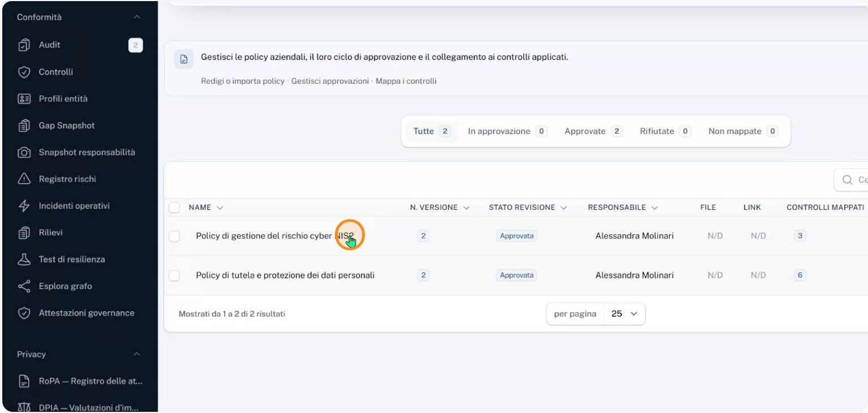Click the Mostrati da 1 a 2 results text
The width and height of the screenshot is (868, 413).
click(x=232, y=313)
